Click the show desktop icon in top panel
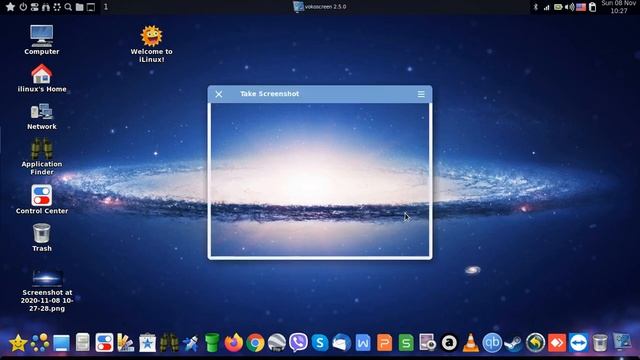The image size is (640, 360). (91, 7)
